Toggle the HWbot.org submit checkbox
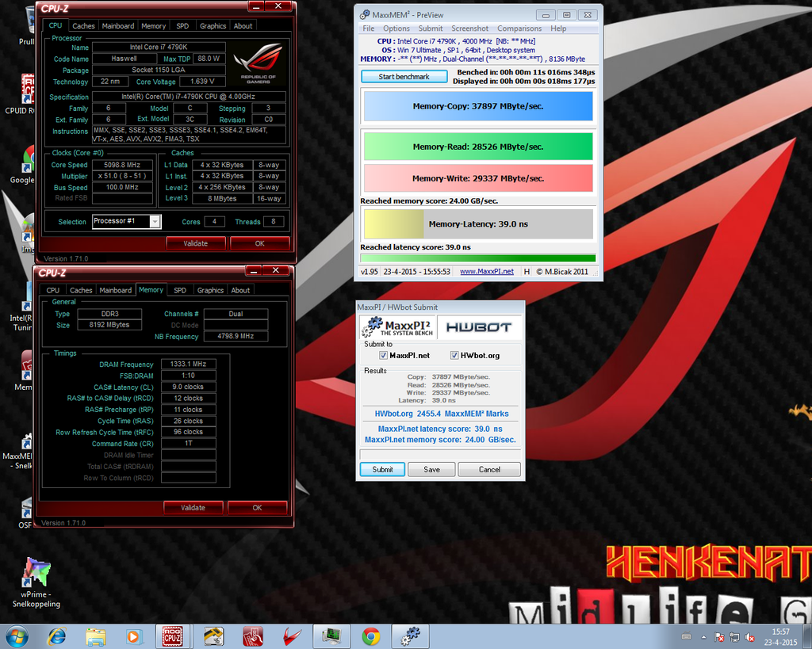Viewport: 812px width, 649px height. pos(454,355)
